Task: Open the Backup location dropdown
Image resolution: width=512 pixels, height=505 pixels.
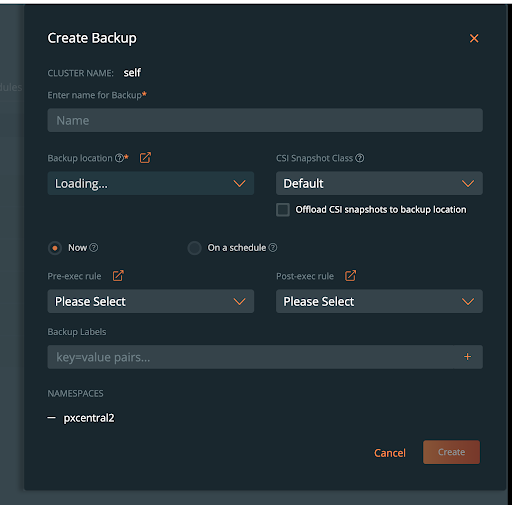Action: click(151, 183)
